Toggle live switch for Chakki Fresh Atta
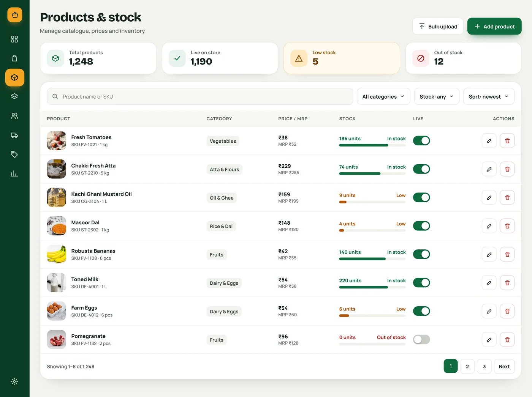532x397 pixels. (421, 169)
